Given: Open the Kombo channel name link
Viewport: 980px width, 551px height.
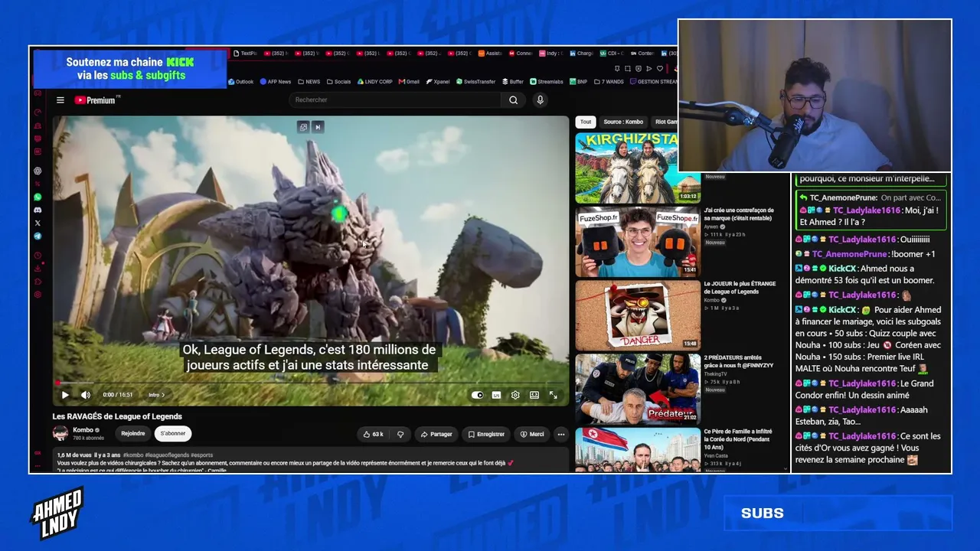Looking at the screenshot, I should coord(83,430).
